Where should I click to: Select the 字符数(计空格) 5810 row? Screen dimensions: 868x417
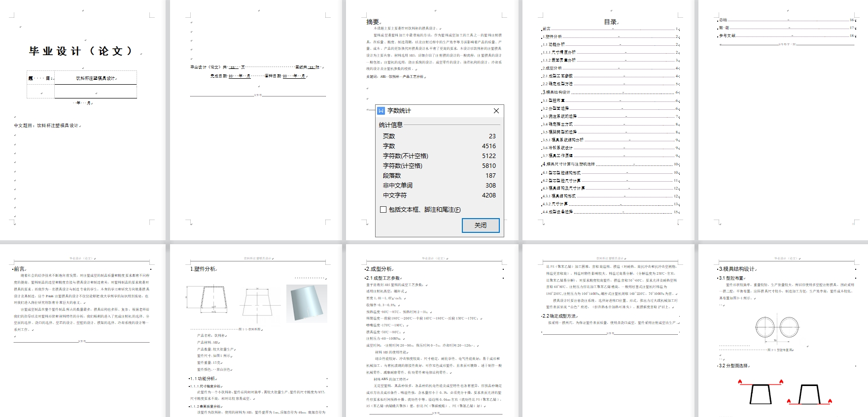pos(439,166)
